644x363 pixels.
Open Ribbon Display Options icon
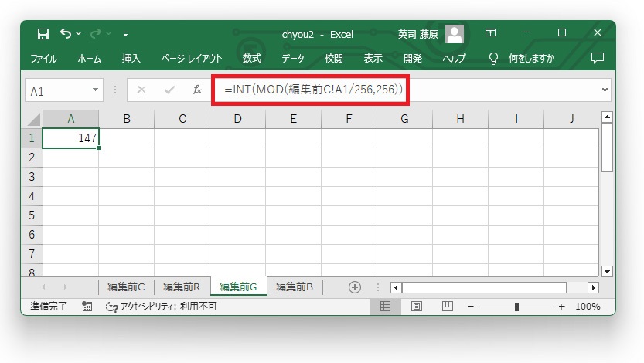tap(490, 32)
